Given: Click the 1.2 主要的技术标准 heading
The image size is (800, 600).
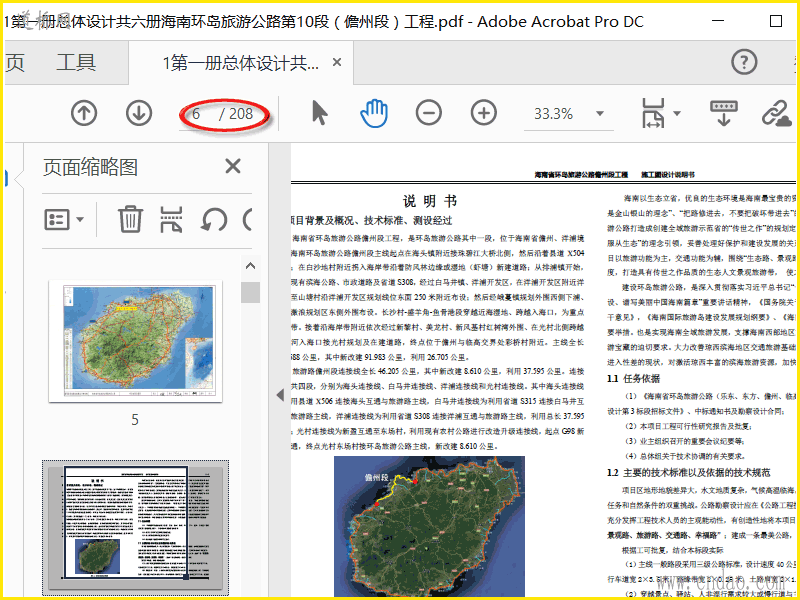Looking at the screenshot, I should (x=688, y=472).
